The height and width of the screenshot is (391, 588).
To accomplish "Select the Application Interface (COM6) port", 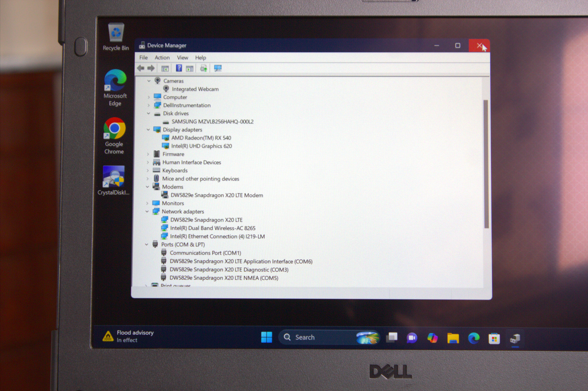I will pos(241,261).
